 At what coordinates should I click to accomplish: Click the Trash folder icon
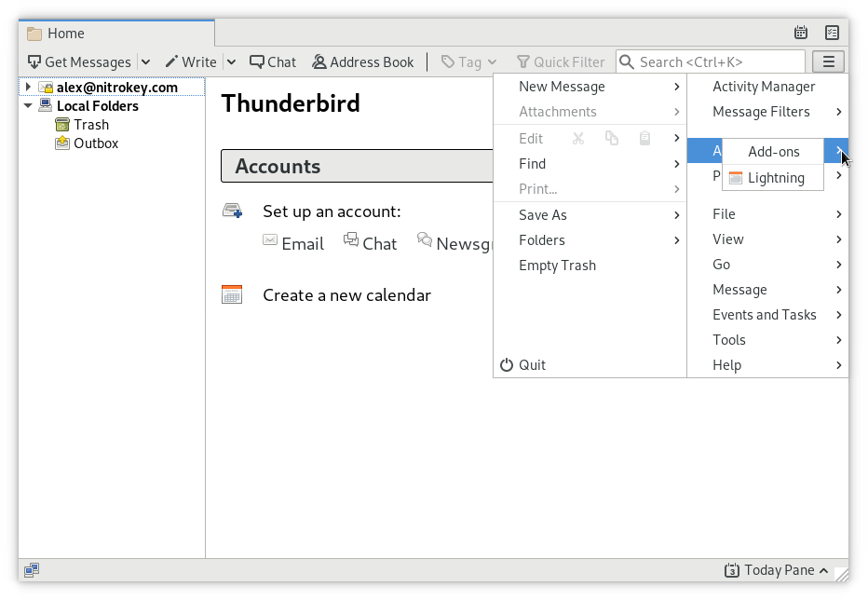pos(62,125)
